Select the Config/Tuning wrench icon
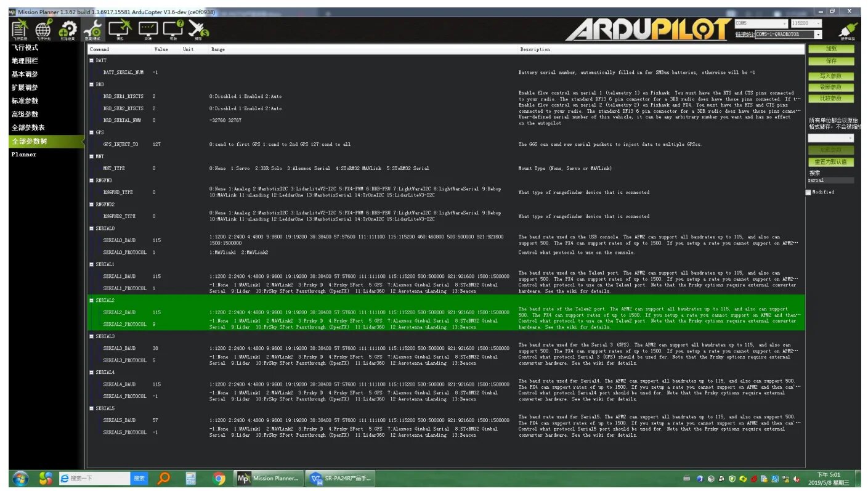 [93, 28]
